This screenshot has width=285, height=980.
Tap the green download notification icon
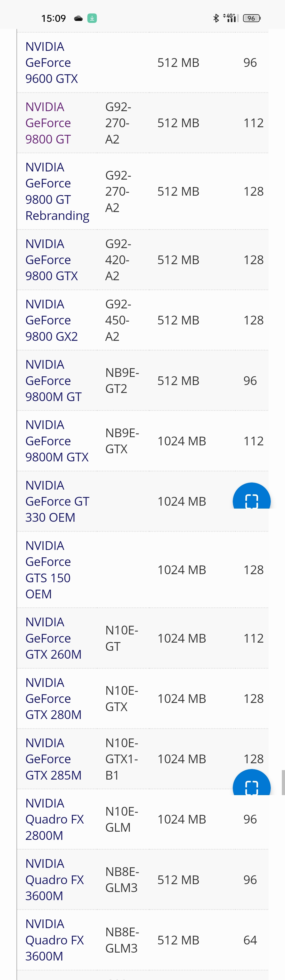click(x=92, y=18)
